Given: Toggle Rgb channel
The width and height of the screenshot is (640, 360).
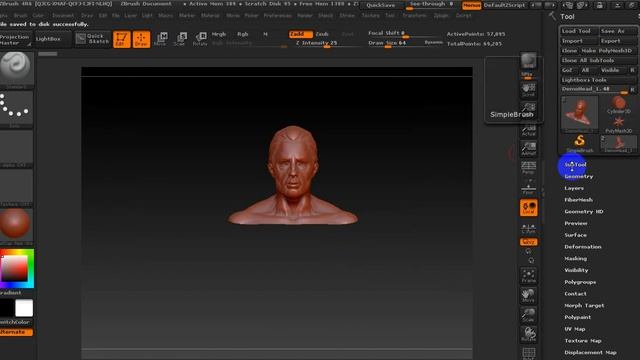Looking at the screenshot, I should click(x=242, y=34).
